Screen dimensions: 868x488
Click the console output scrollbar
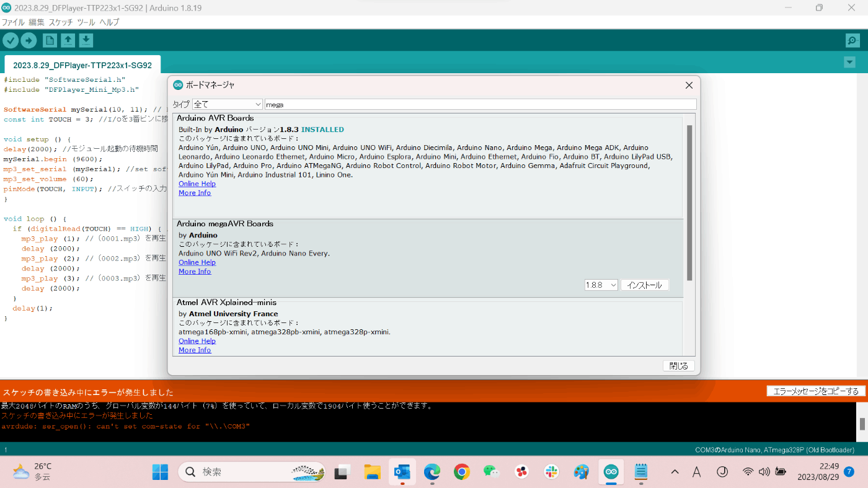(862, 424)
